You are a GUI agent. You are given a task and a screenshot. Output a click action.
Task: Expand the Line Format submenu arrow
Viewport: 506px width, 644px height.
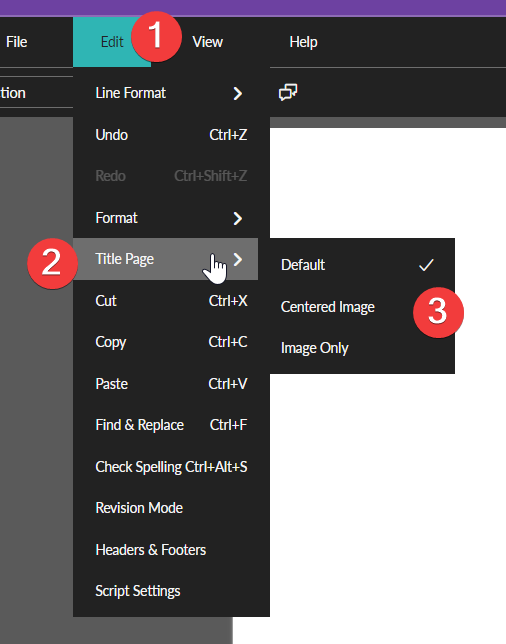pos(238,94)
